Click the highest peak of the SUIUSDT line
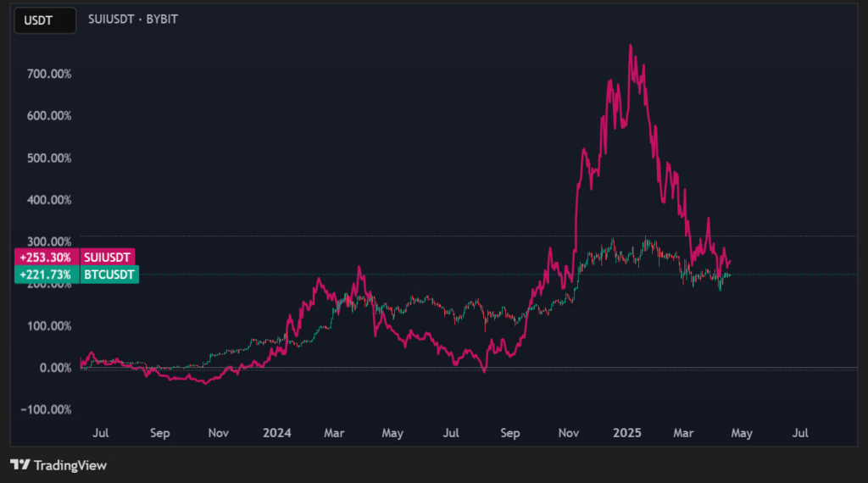Image resolution: width=868 pixels, height=483 pixels. (630, 46)
